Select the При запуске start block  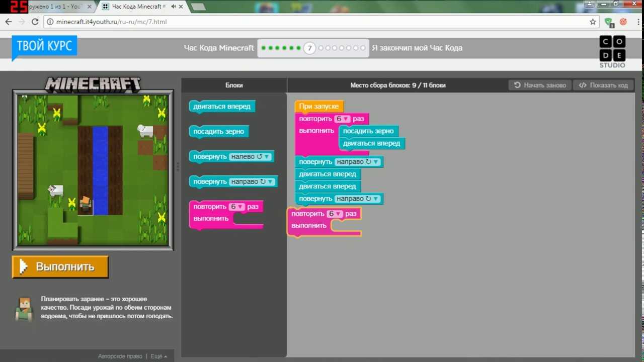click(319, 107)
